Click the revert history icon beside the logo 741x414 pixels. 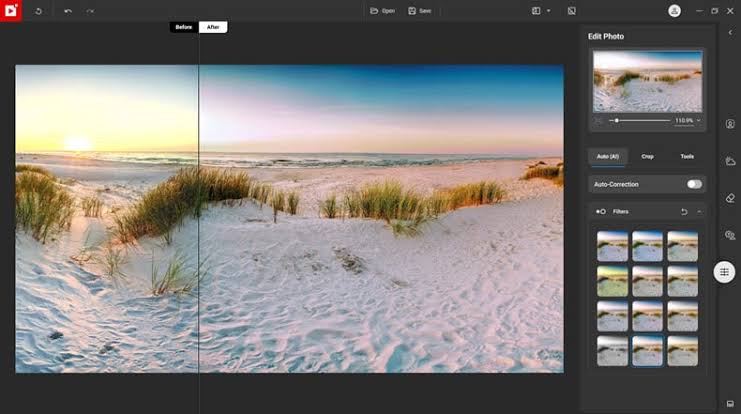pos(38,11)
